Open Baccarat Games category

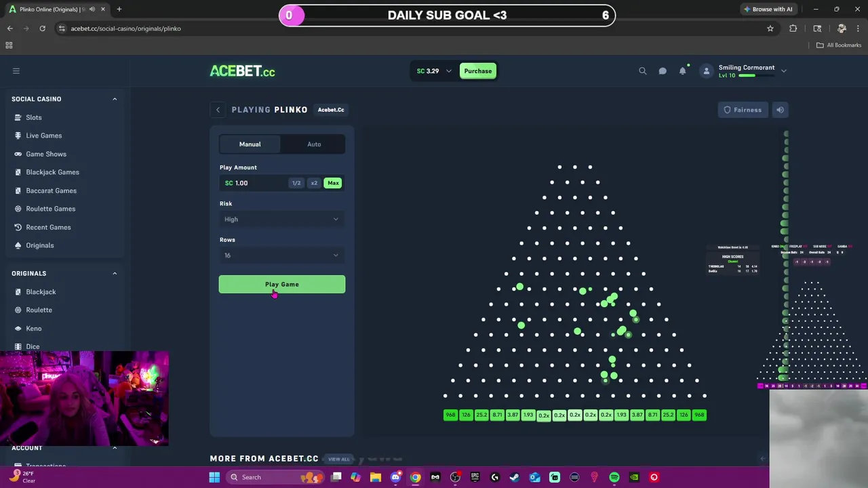click(x=51, y=190)
